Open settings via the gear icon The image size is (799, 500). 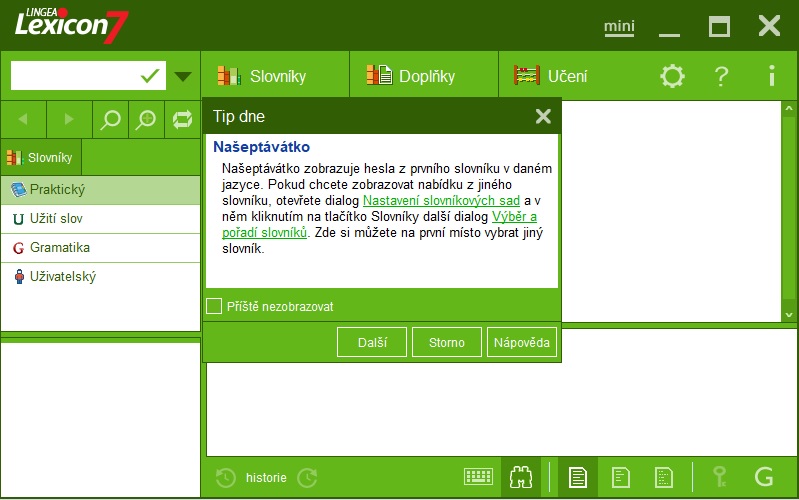[x=672, y=76]
